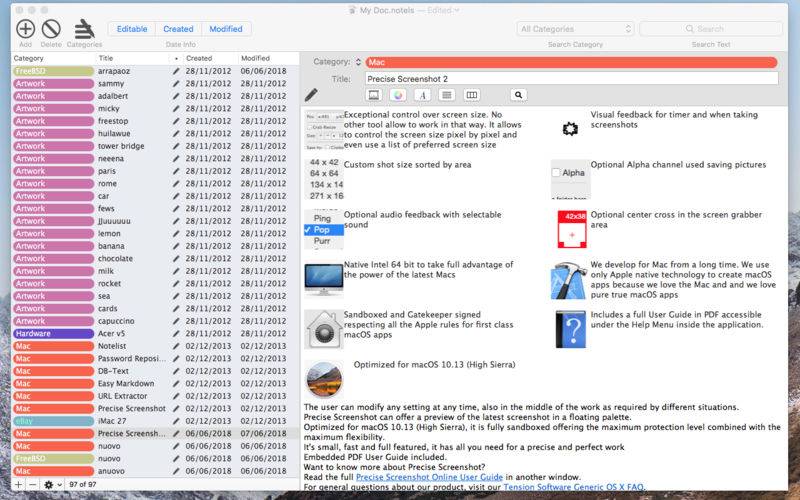Click the Hardware category tag of Acer v5
This screenshot has height=500, width=800.
[53, 334]
